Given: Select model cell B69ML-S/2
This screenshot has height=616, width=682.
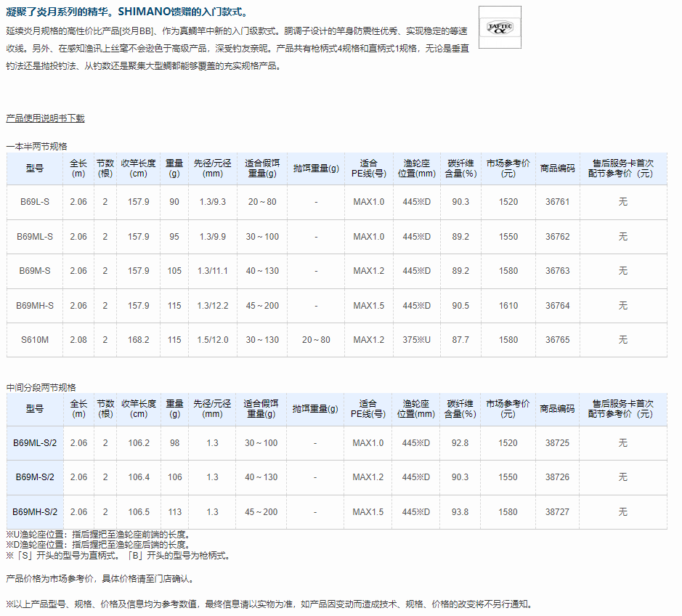Looking at the screenshot, I should [x=35, y=443].
